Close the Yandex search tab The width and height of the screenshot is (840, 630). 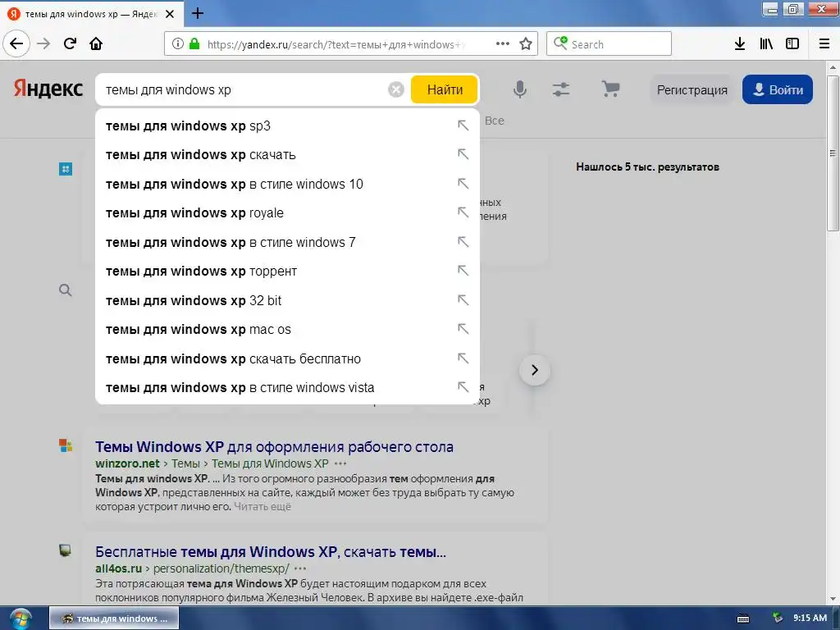click(x=170, y=14)
